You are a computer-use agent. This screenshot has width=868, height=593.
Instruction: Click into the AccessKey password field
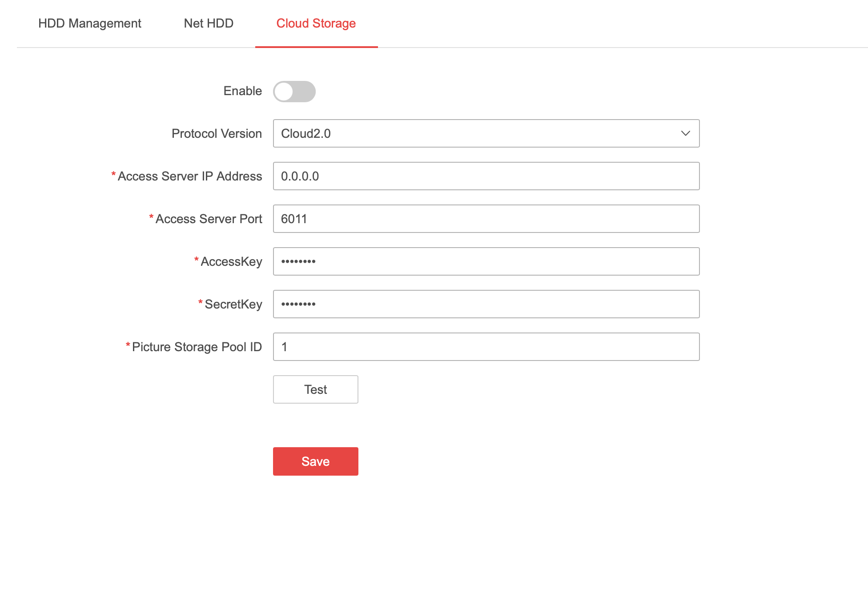[x=486, y=261]
